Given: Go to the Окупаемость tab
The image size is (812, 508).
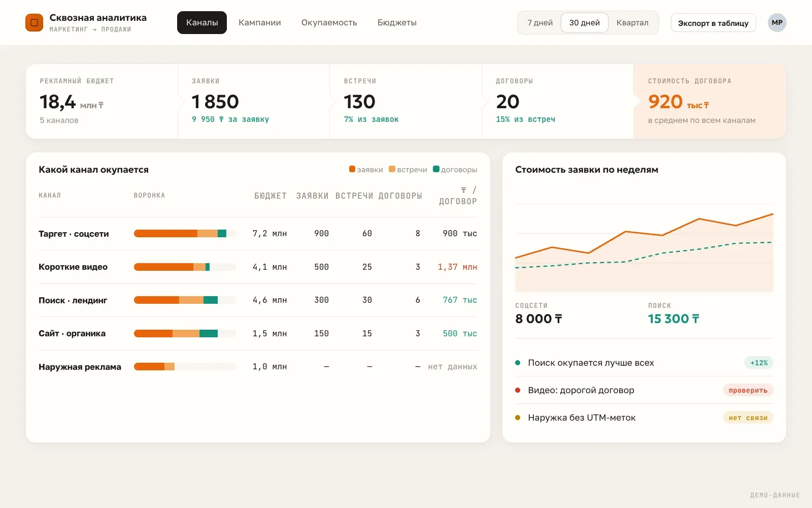Looking at the screenshot, I should (329, 22).
